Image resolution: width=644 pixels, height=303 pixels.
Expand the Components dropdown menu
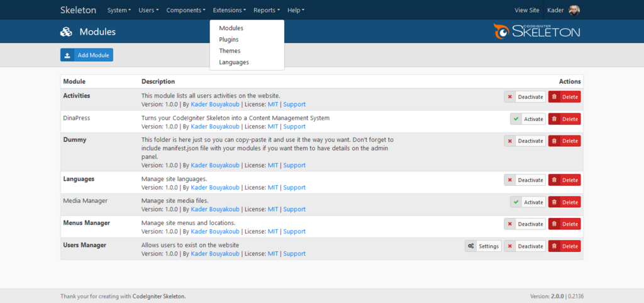coord(186,10)
